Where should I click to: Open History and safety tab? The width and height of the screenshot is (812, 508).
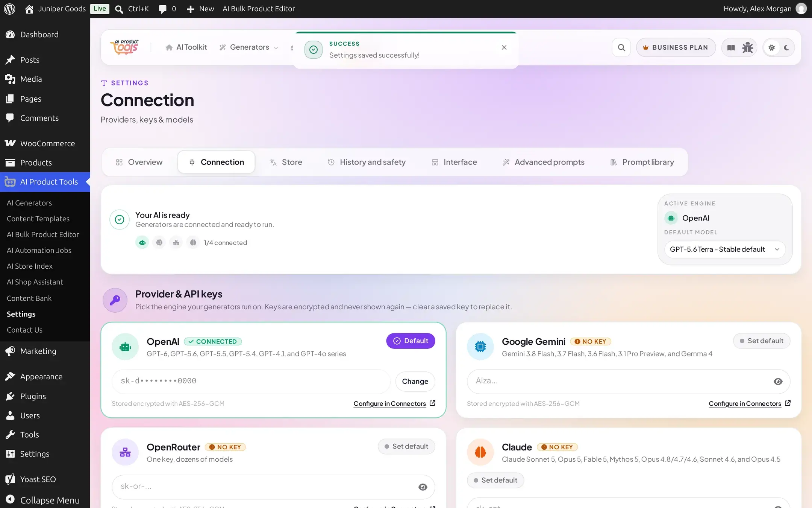pyautogui.click(x=367, y=162)
